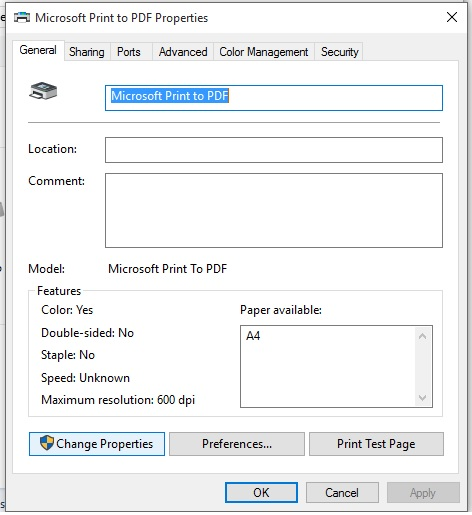Click the Preferences... button

[237, 444]
